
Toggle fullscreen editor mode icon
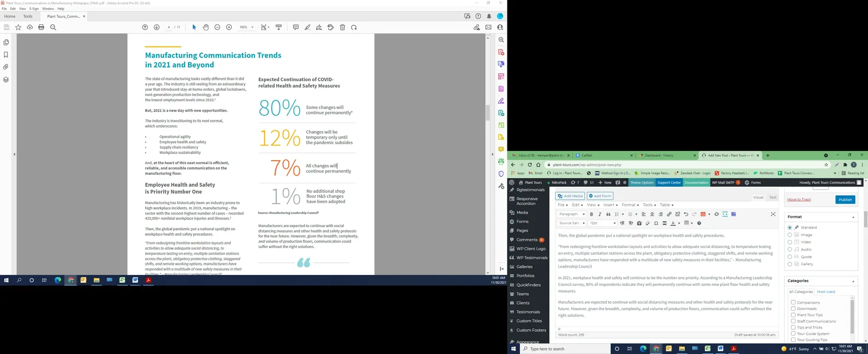point(773,214)
